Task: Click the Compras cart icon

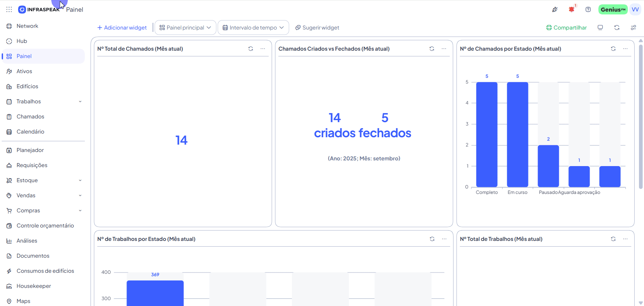Action: pos(9,211)
